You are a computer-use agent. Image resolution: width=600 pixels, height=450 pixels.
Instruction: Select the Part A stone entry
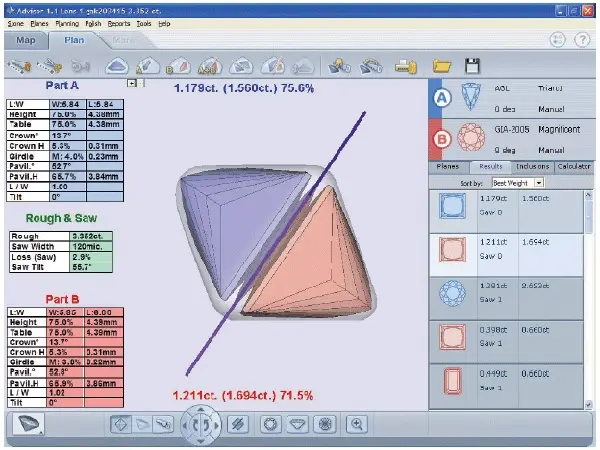[512, 98]
